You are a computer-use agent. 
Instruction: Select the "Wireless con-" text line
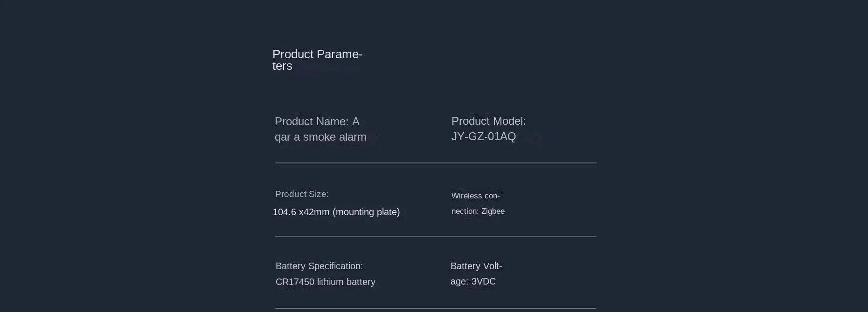pos(475,196)
